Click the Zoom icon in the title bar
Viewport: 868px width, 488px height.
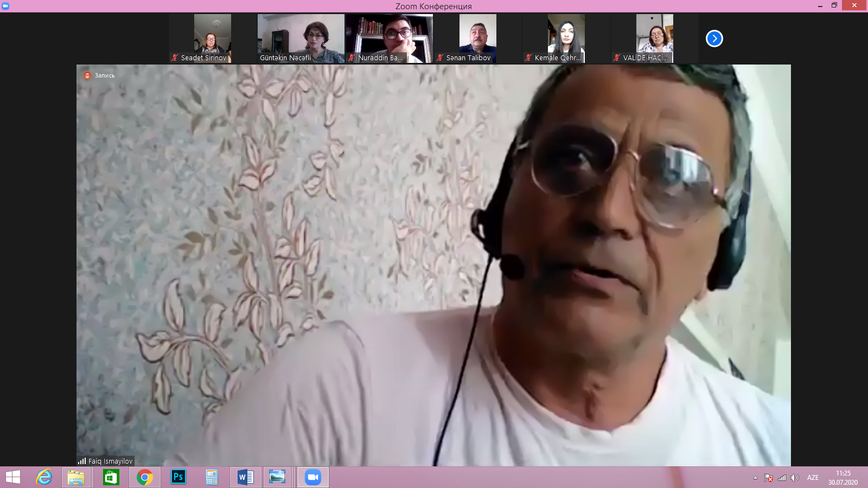click(x=6, y=5)
